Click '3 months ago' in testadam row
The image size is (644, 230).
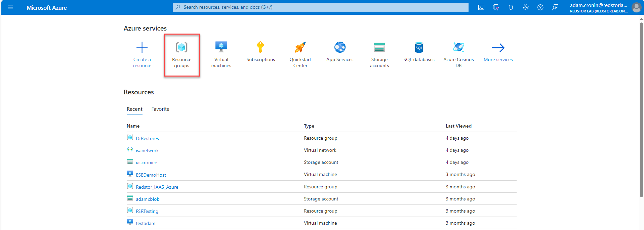coord(460,223)
